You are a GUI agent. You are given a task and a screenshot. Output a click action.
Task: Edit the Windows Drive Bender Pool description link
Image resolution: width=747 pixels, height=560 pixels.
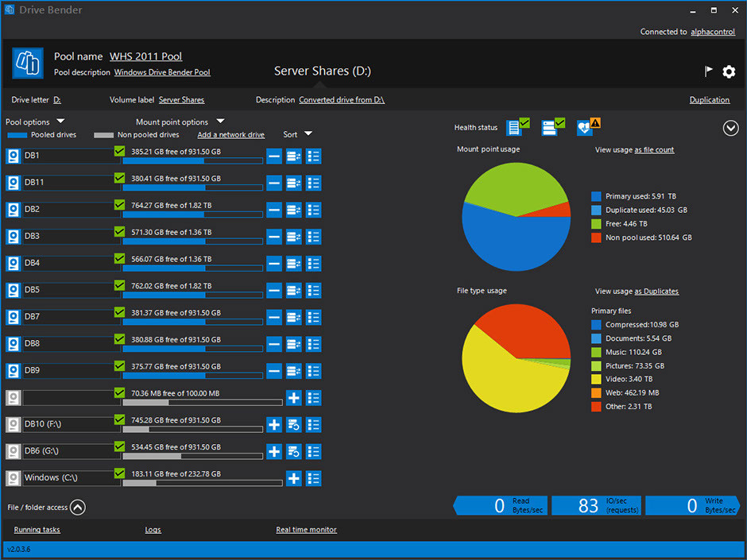pyautogui.click(x=162, y=72)
